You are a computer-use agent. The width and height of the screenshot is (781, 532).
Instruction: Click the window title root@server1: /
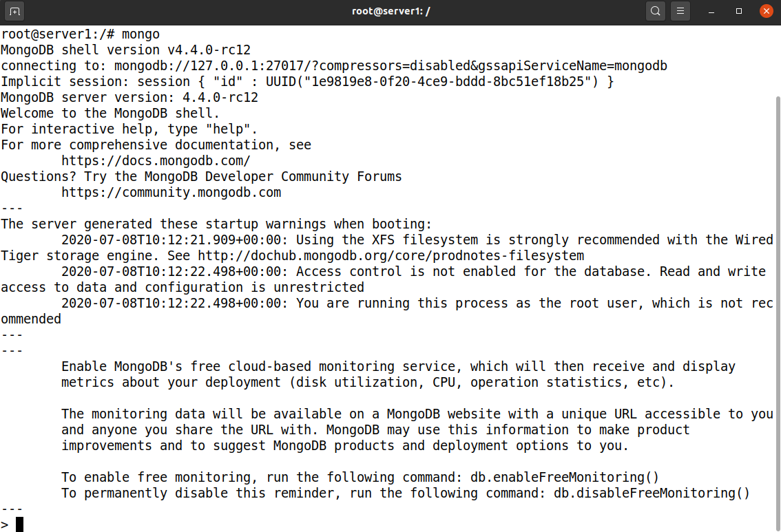coord(390,11)
